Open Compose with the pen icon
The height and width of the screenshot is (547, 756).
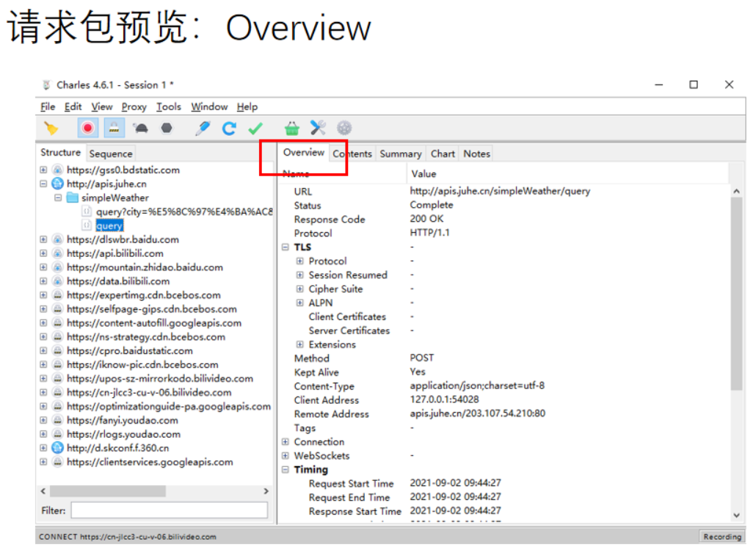203,128
